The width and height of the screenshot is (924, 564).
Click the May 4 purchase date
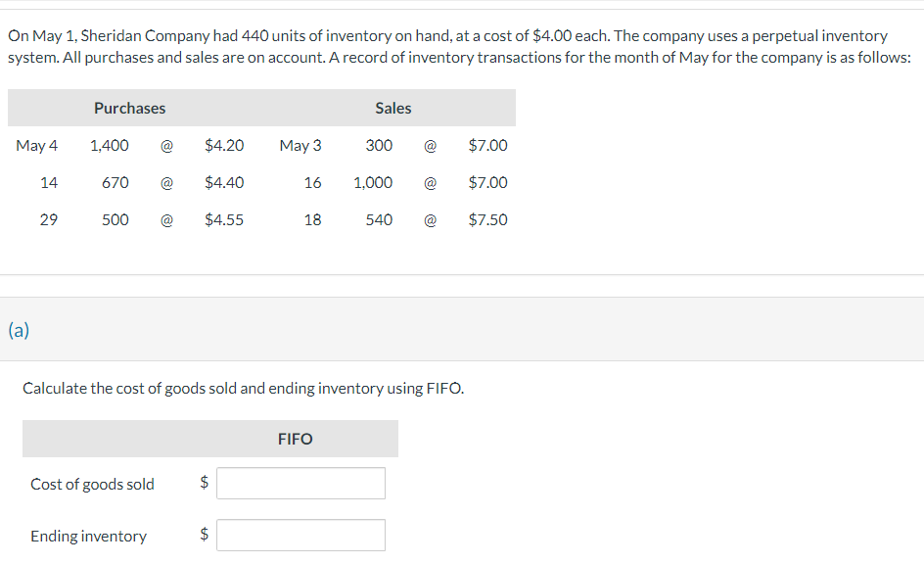point(36,146)
